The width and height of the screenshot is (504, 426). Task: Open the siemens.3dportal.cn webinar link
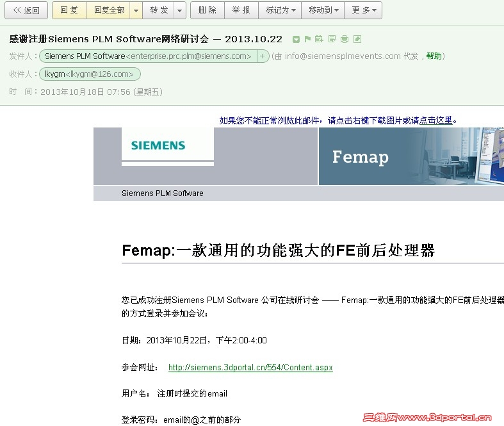pyautogui.click(x=250, y=367)
